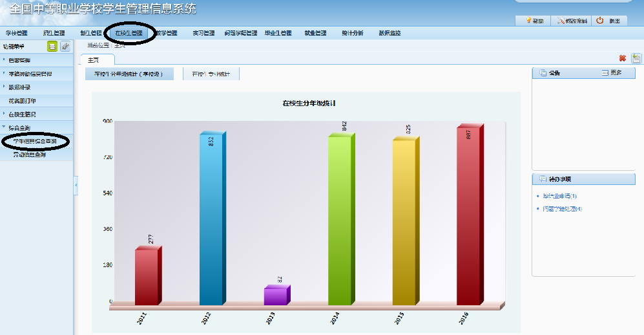The width and height of the screenshot is (644, 335).
Task: Switch to 在校生专业统计 tab
Action: pos(211,74)
